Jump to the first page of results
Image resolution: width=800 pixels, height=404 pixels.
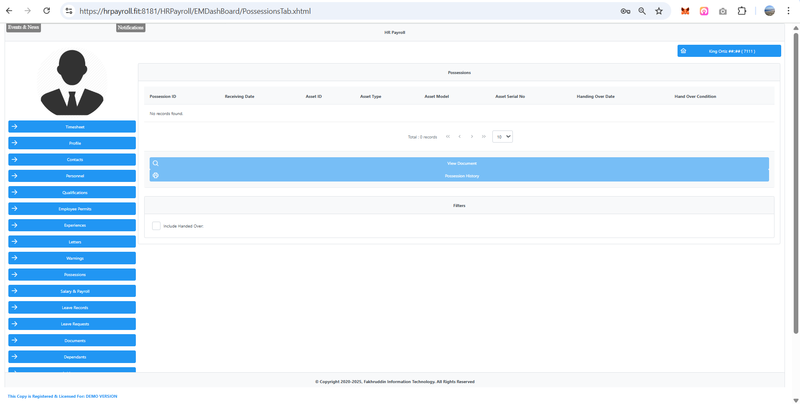click(447, 136)
